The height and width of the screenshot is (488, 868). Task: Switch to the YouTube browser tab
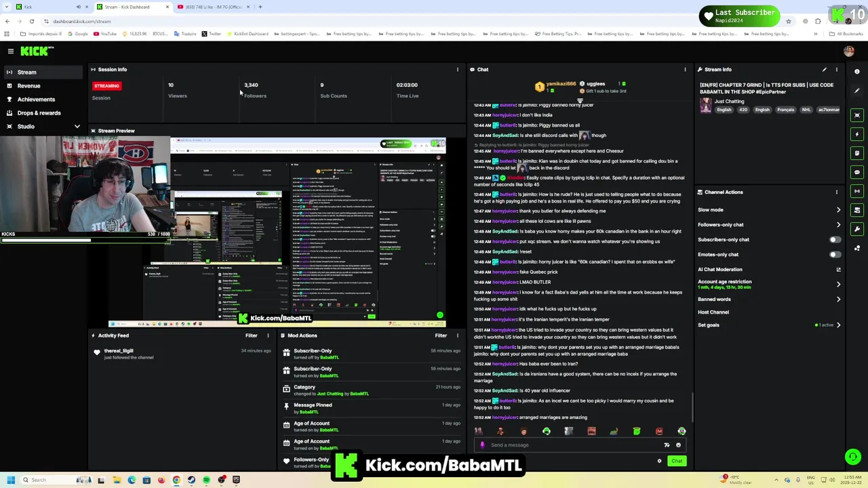click(x=214, y=7)
